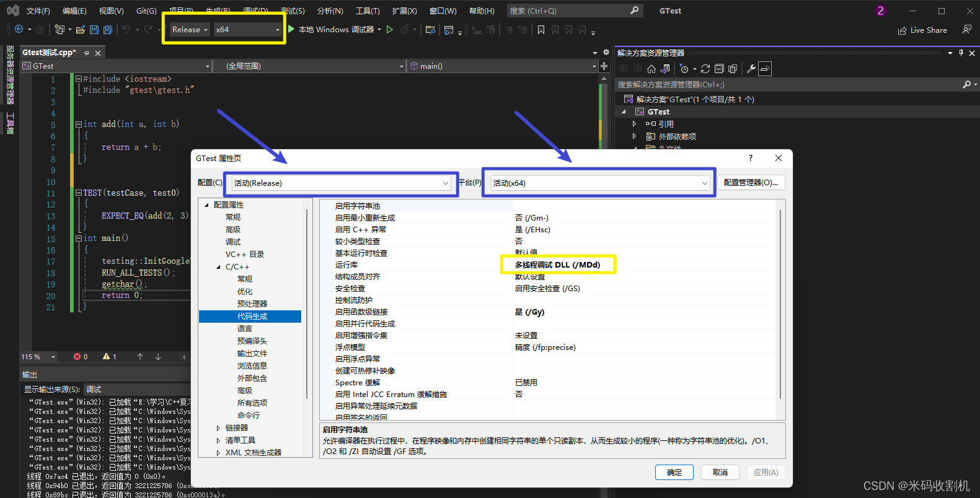Click the warning triangle count icon
Screen dimensions: 980x498
pyautogui.click(x=106, y=357)
